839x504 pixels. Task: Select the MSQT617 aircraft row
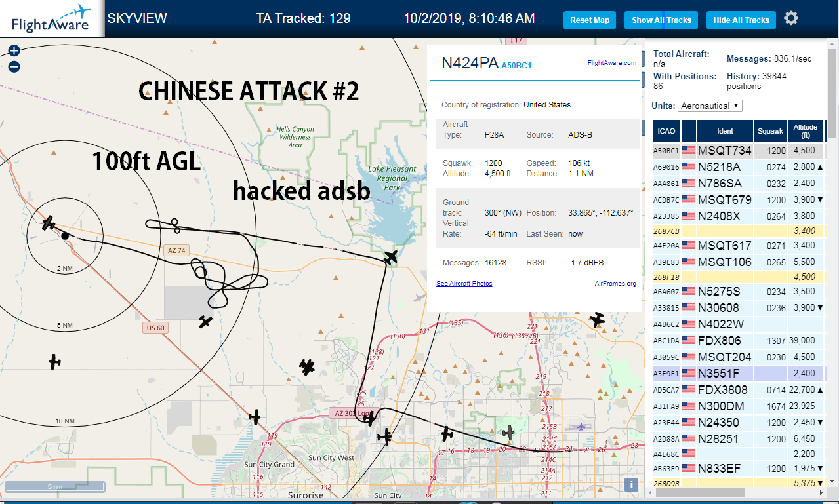tap(739, 246)
